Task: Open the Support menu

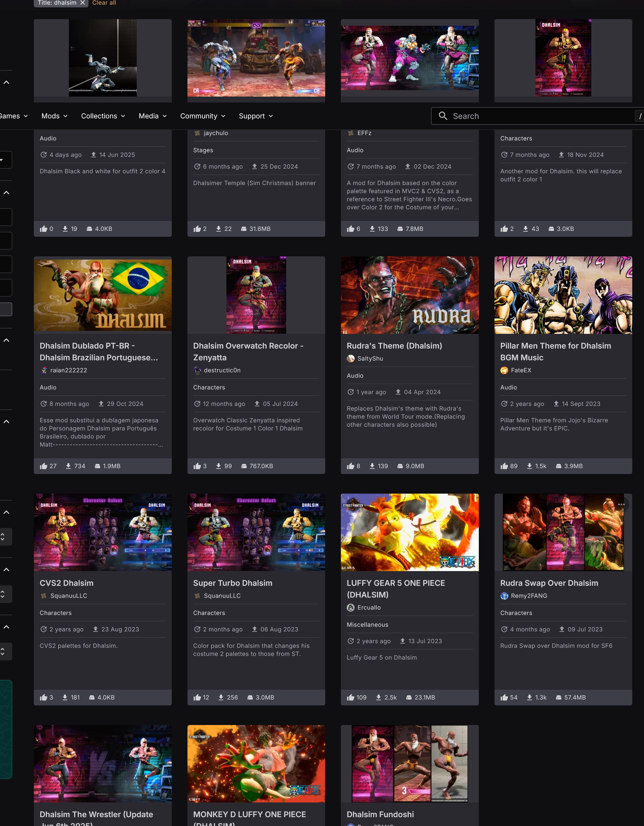Action: [x=256, y=116]
